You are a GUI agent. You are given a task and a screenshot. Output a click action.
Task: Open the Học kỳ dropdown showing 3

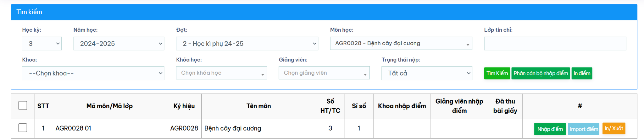click(x=42, y=44)
